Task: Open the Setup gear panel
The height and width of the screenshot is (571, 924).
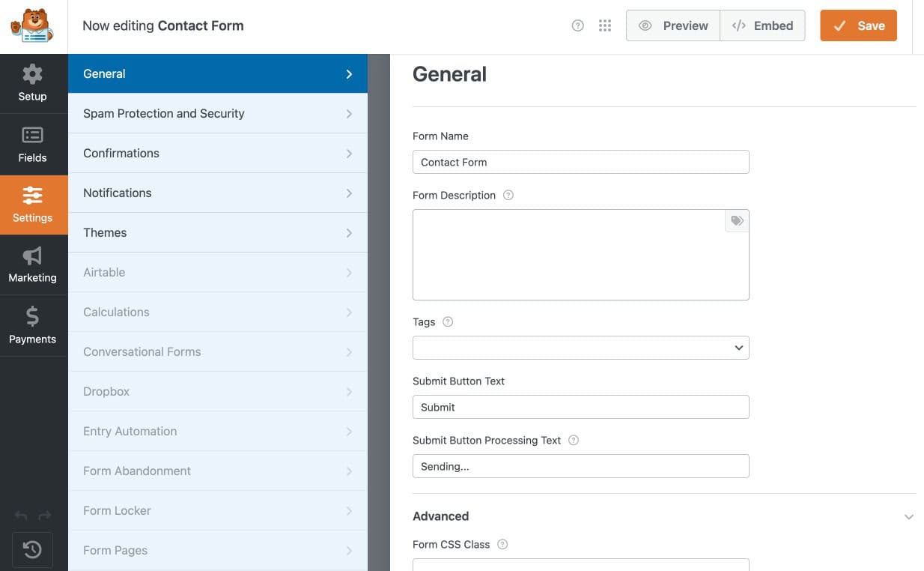Action: click(33, 83)
